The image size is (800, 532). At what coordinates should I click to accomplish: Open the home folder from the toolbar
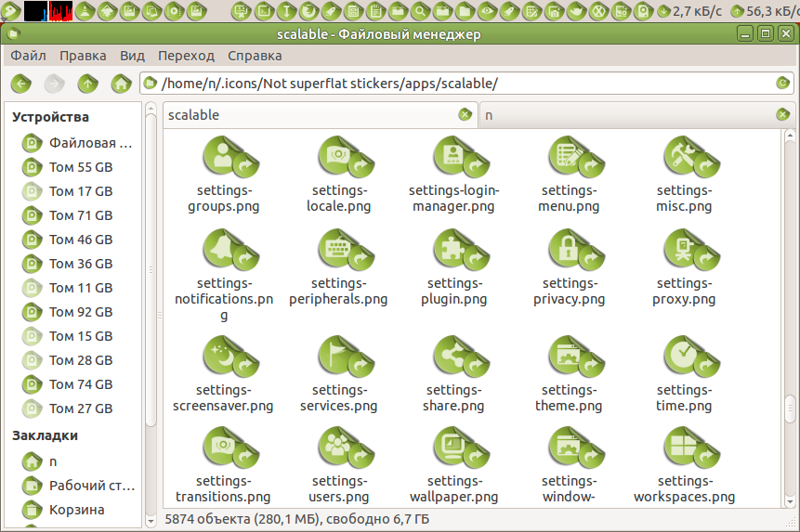tap(121, 83)
